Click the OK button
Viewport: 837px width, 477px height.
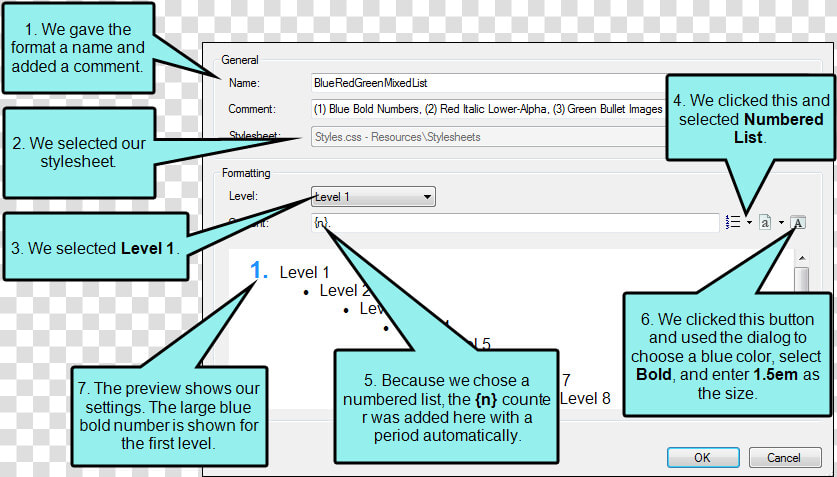tap(703, 457)
